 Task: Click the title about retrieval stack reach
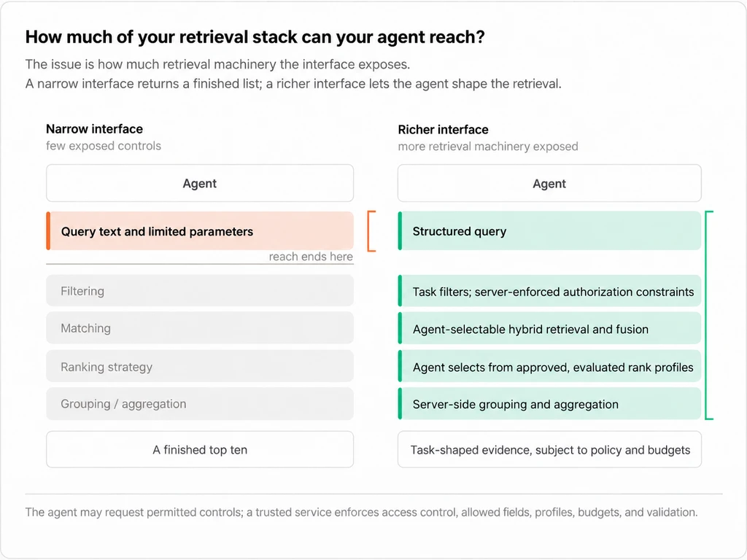click(255, 36)
